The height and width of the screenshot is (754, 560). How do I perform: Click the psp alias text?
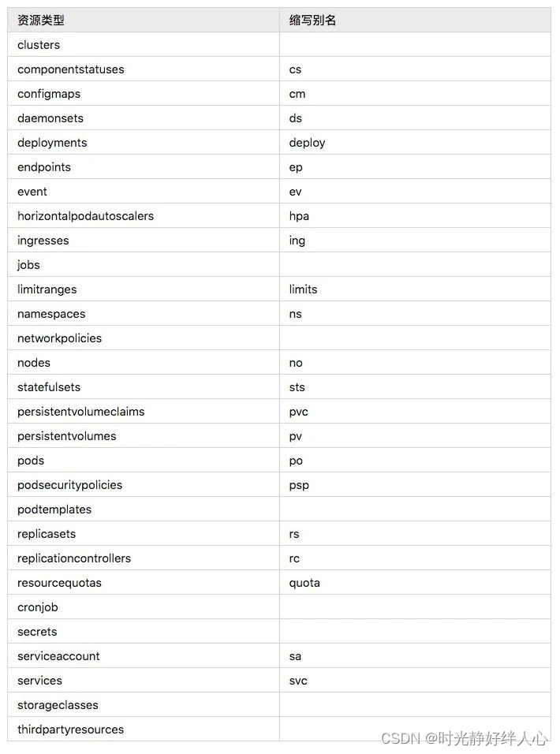tap(299, 485)
